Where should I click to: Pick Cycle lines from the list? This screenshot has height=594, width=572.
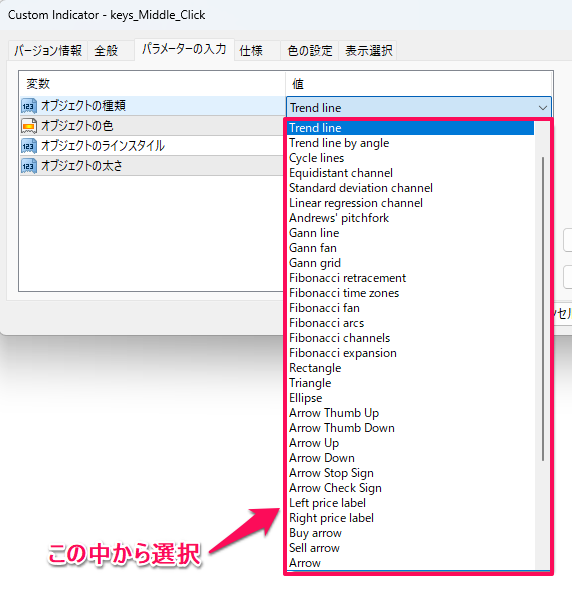coord(410,158)
